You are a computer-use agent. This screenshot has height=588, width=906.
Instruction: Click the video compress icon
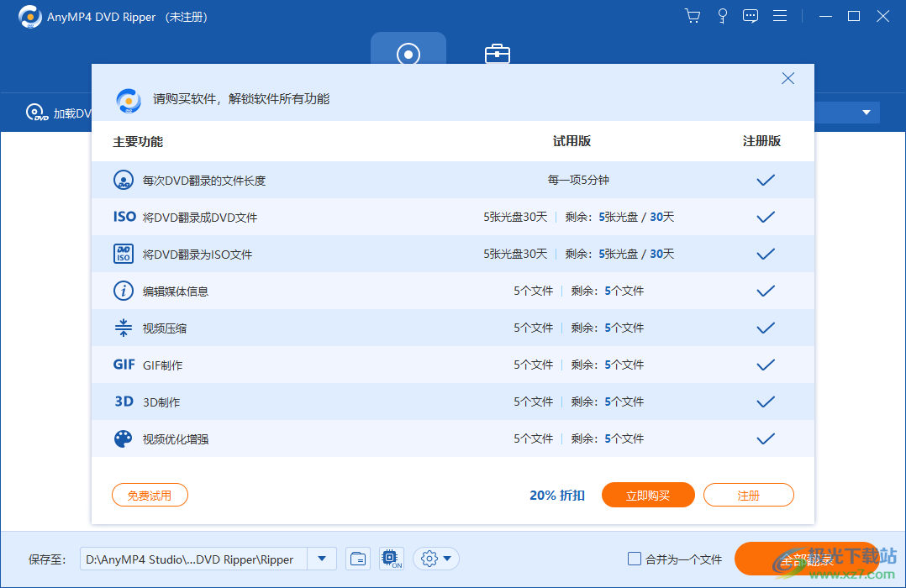coord(123,328)
